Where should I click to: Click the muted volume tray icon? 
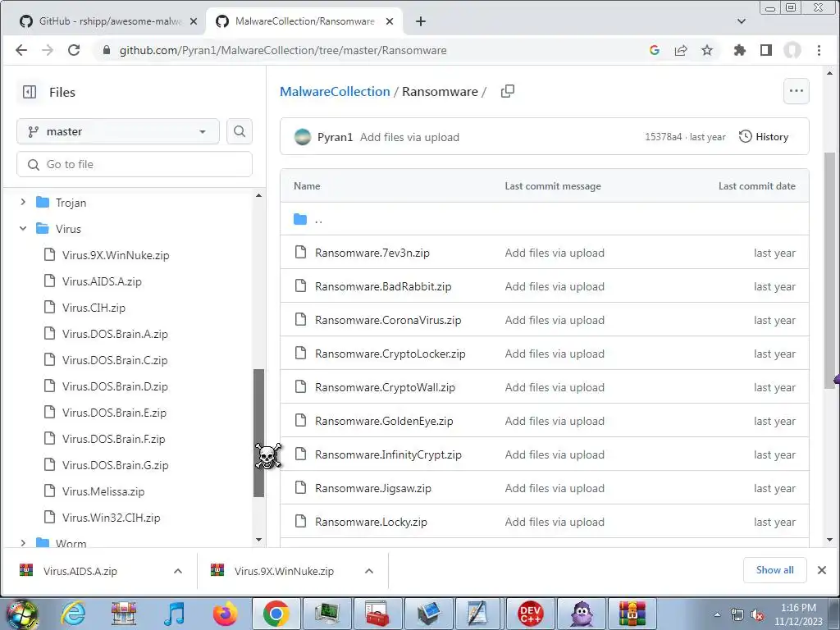point(757,615)
